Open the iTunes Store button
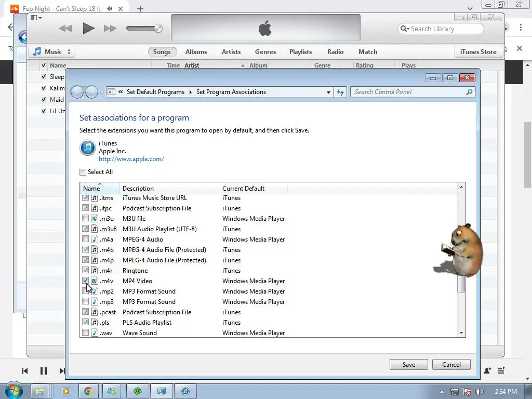The image size is (532, 399). [x=478, y=52]
